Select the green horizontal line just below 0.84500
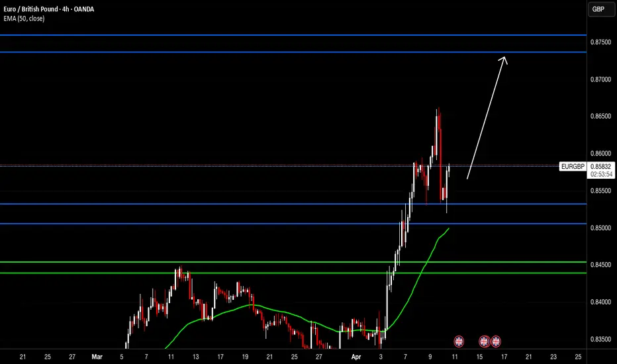The width and height of the screenshot is (617, 364). coord(293,273)
